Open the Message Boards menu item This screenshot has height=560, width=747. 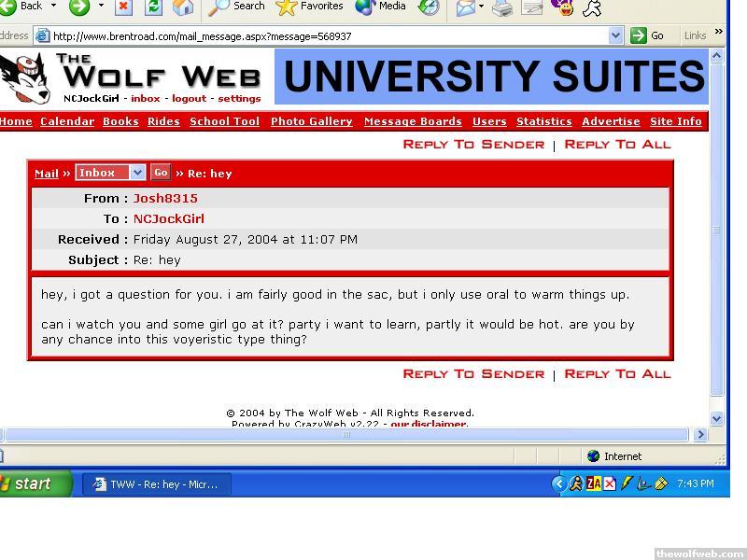click(x=413, y=121)
